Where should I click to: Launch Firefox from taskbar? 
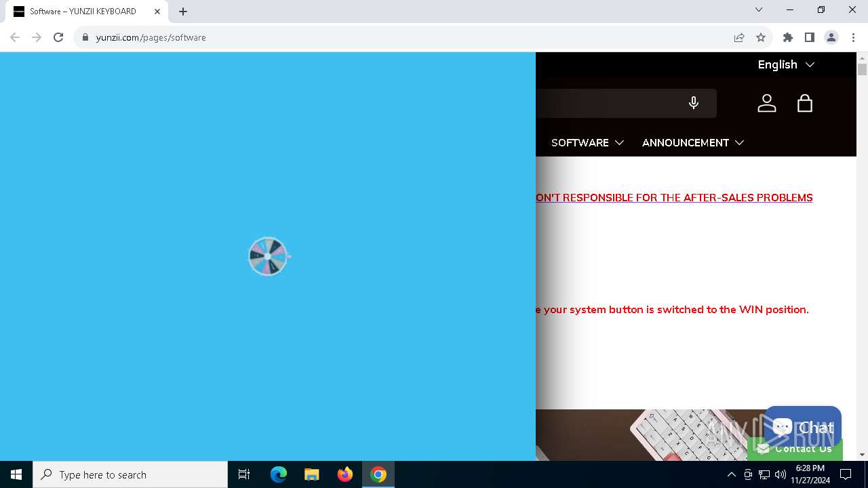click(345, 474)
